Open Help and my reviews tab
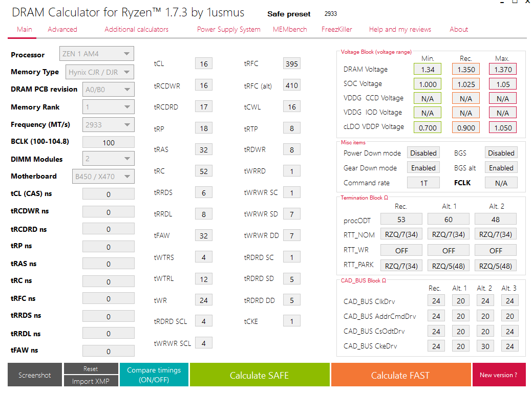 click(x=400, y=29)
